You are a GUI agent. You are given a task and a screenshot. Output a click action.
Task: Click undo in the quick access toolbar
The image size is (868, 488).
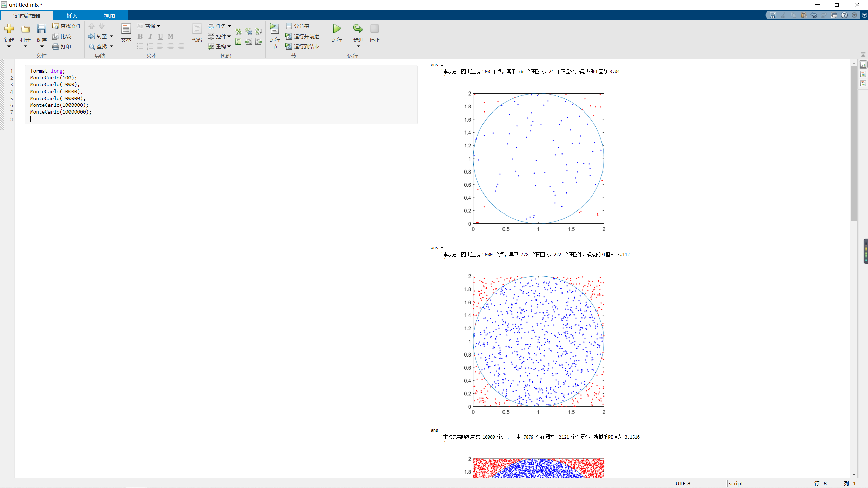click(x=813, y=15)
